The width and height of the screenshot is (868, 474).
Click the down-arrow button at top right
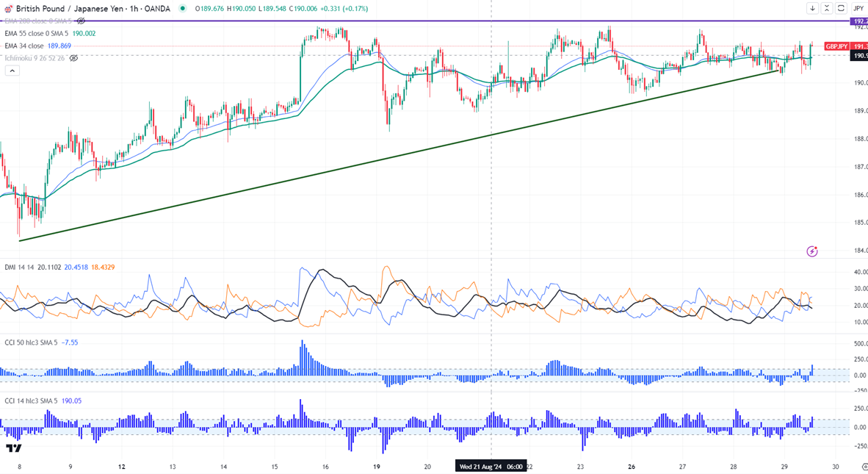[x=812, y=8]
